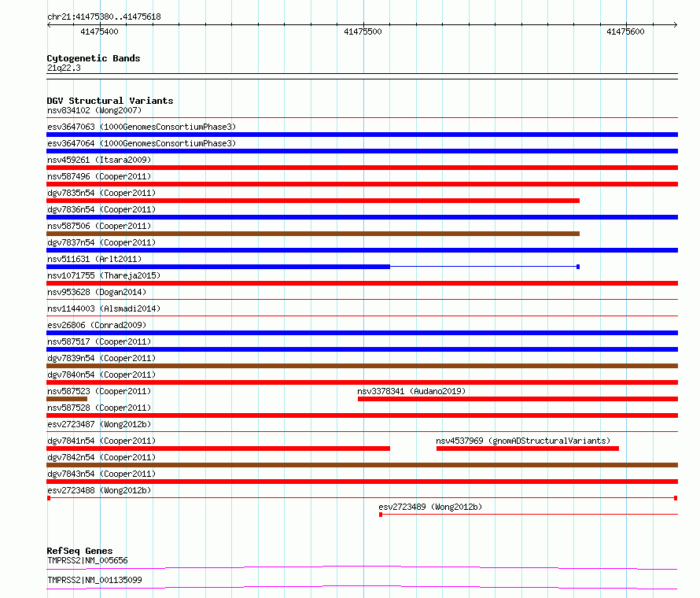Open variant dgv7840n54 (Cooper2011)
This screenshot has width=700, height=598.
click(101, 375)
